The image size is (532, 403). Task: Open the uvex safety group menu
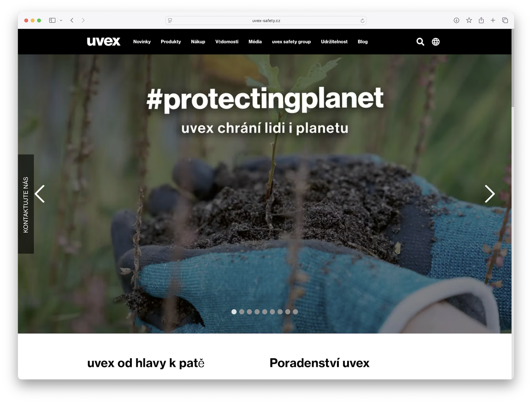pos(291,42)
